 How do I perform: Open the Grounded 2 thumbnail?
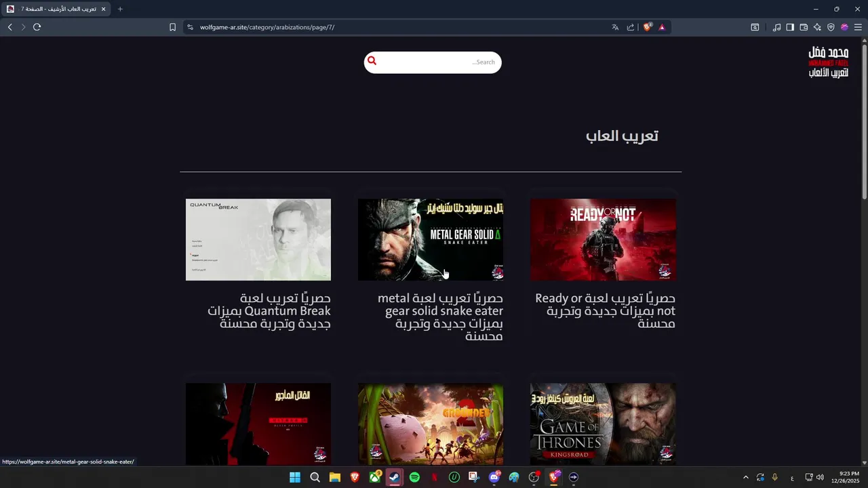pos(431,424)
